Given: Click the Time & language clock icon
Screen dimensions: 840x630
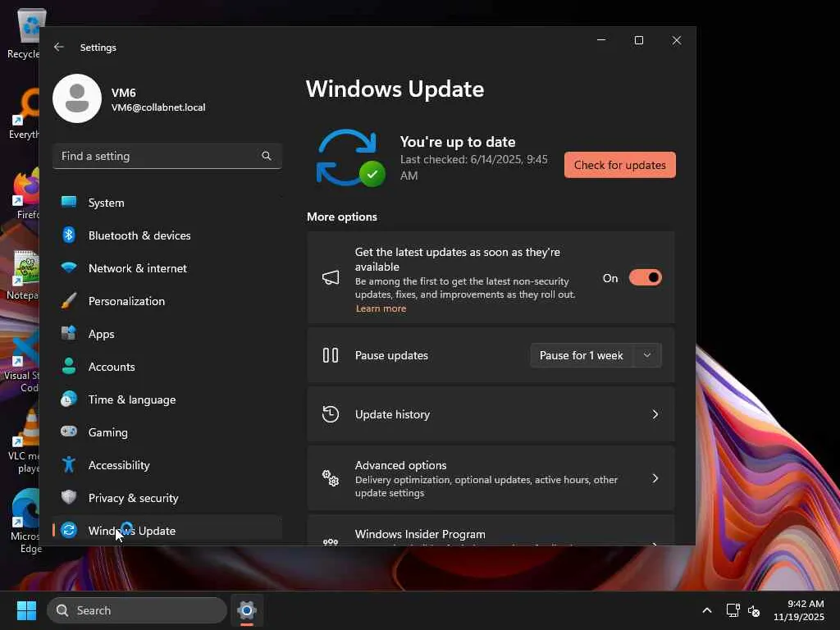Looking at the screenshot, I should click(69, 399).
